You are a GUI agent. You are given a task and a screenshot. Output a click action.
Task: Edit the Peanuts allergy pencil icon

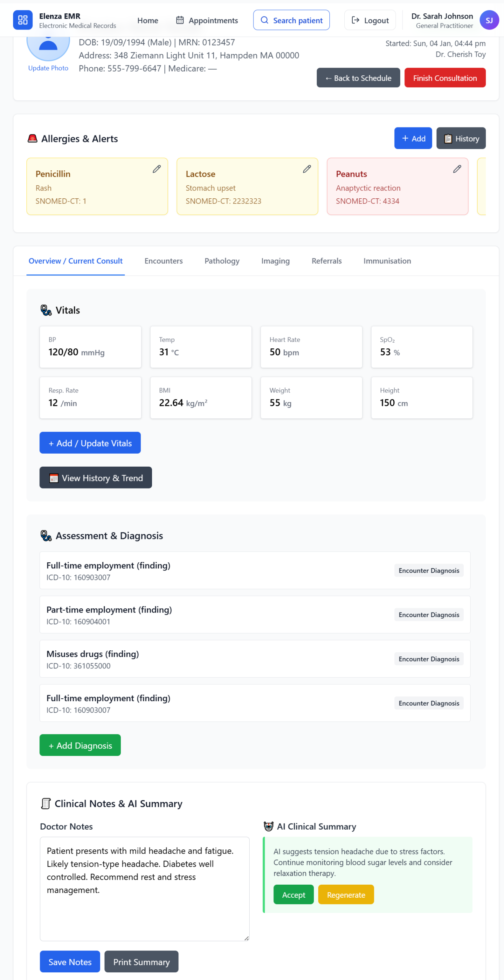tap(457, 169)
